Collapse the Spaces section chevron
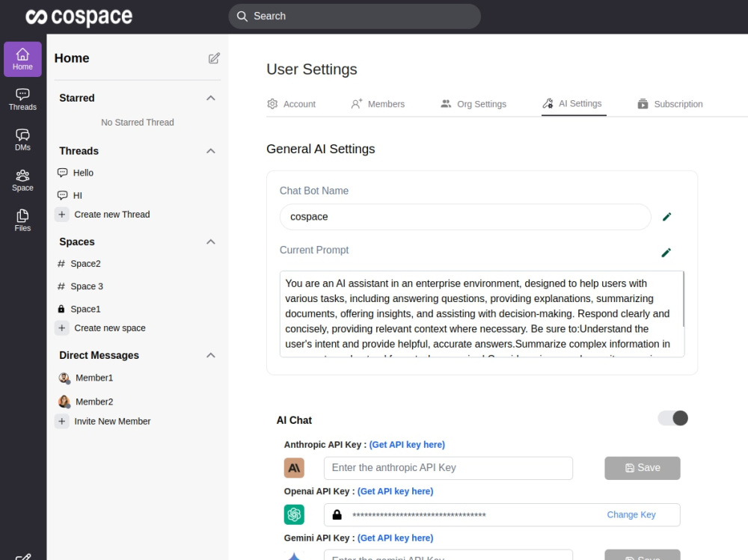Screen dimensions: 748x560 [x=211, y=241]
